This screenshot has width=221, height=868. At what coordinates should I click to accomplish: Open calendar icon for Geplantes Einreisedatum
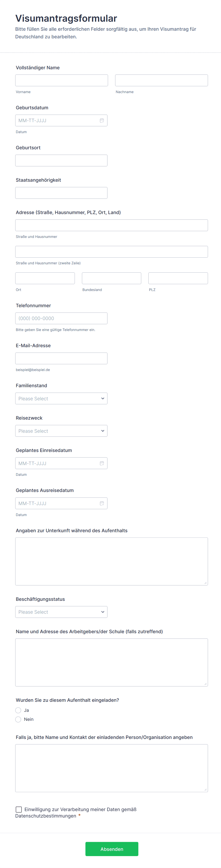(x=101, y=463)
